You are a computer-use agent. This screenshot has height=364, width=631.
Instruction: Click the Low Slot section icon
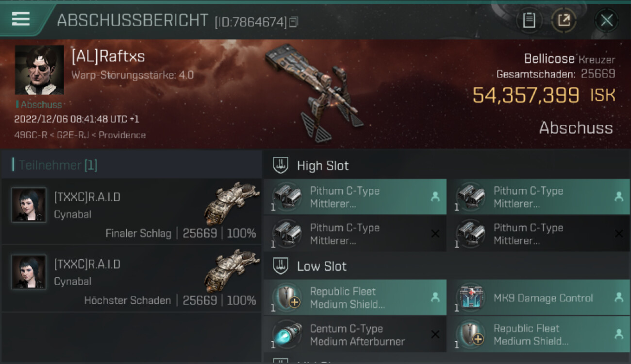point(281,266)
